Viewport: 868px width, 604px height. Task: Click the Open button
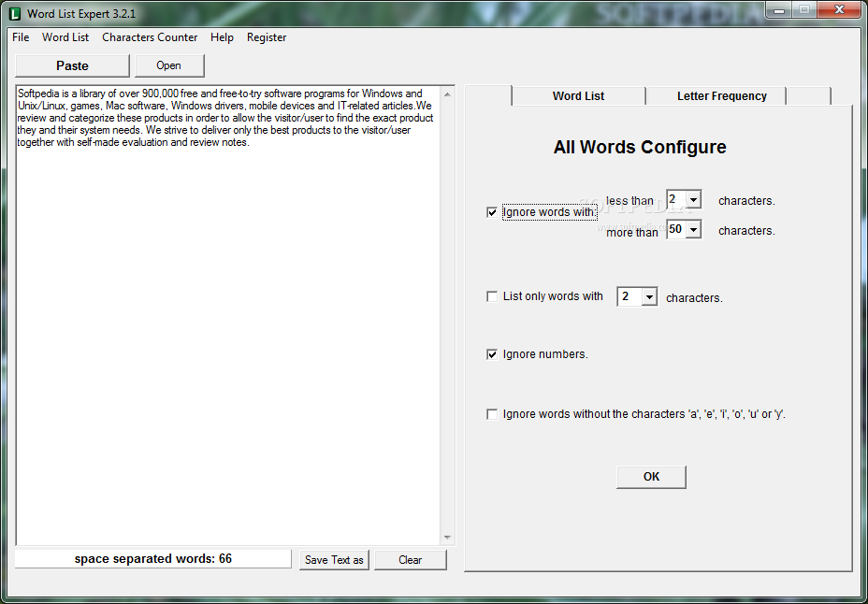(x=169, y=65)
